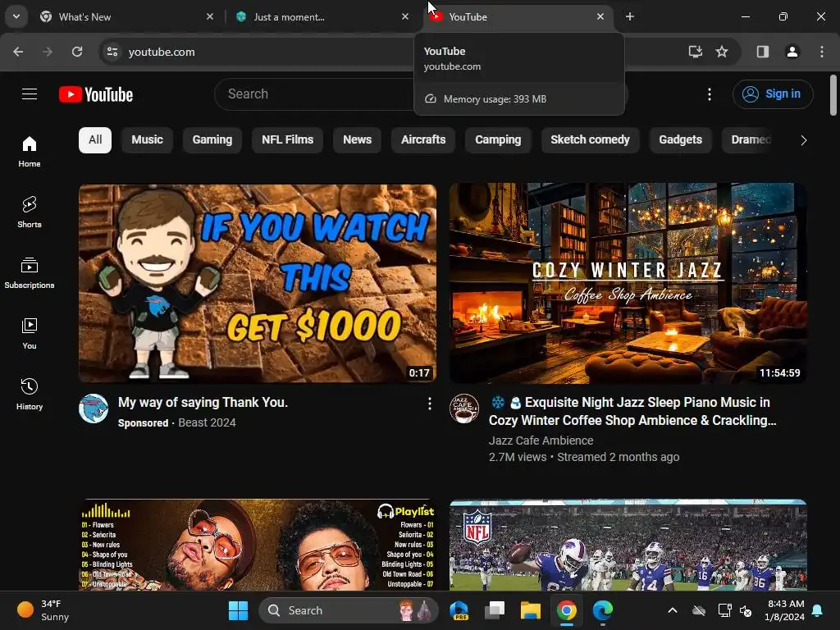Open Task View on taskbar
Screen dimensions: 840x630
[495, 610]
